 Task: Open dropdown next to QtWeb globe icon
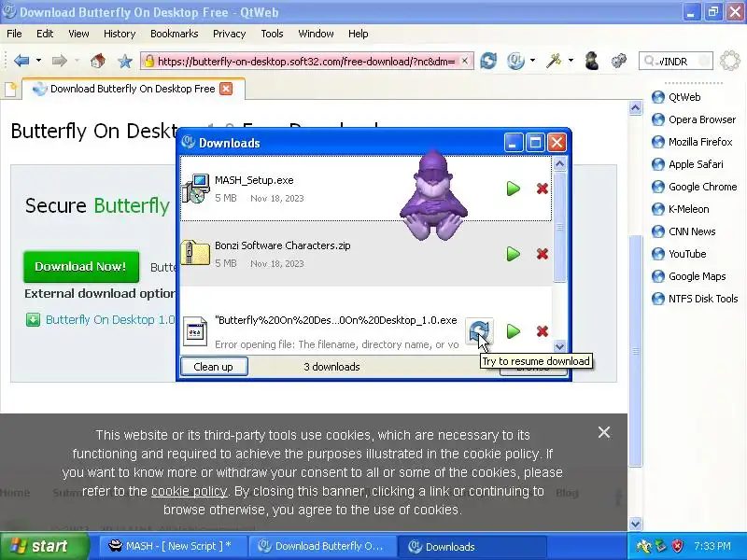[532, 61]
